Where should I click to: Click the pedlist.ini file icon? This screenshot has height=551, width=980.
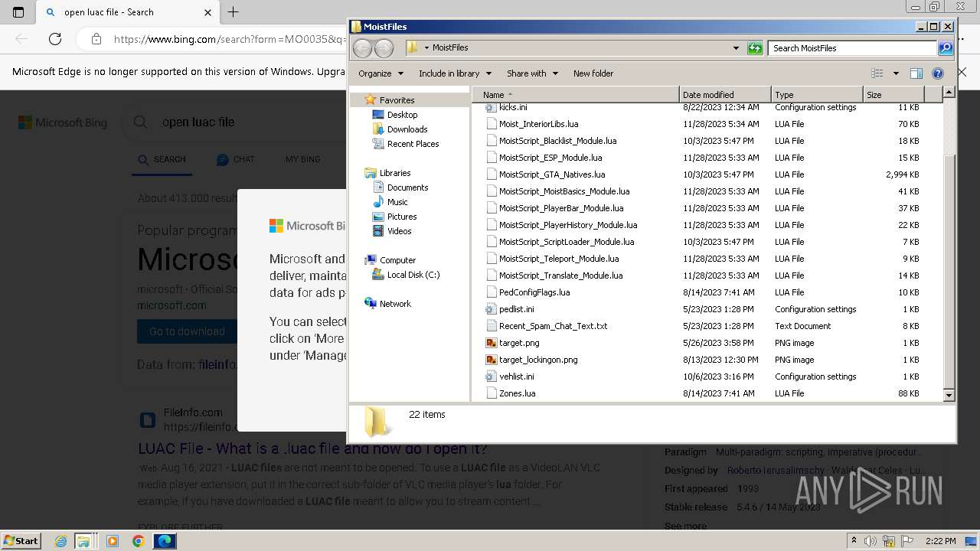click(x=492, y=309)
